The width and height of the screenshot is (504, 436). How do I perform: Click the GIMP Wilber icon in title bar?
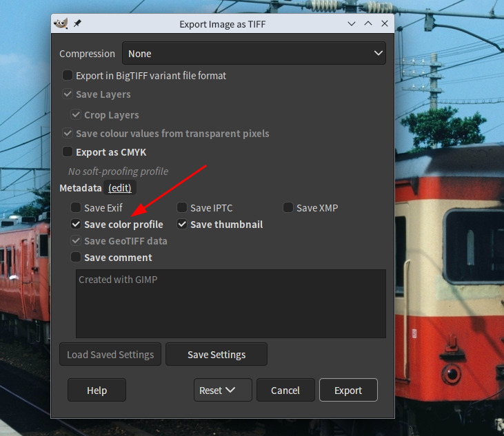[x=61, y=23]
